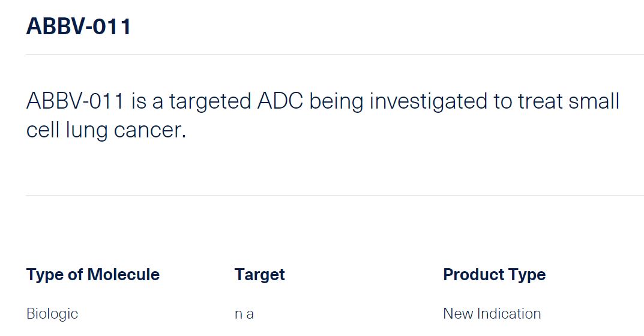Click the "Biologic" molecule type value
The image size is (644, 336).
coord(52,314)
